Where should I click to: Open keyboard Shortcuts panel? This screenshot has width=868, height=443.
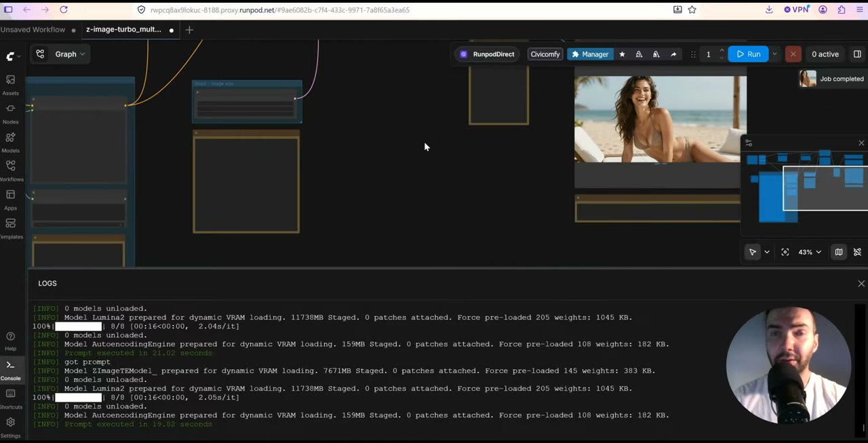[x=10, y=398]
